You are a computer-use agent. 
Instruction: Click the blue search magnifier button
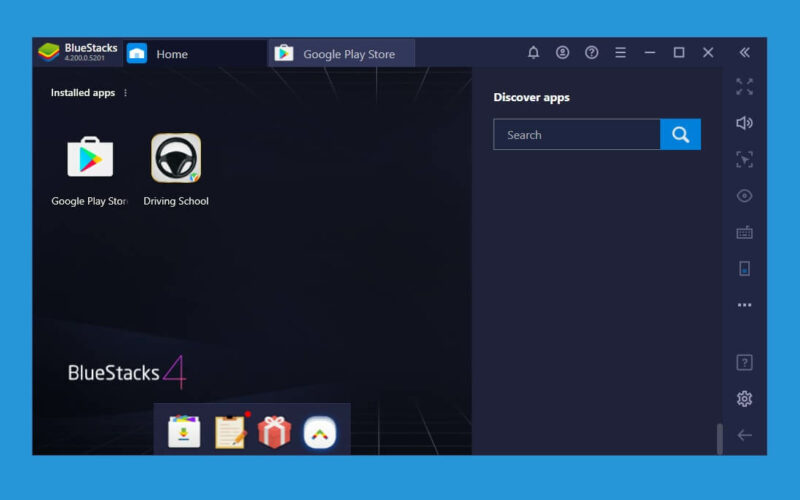(681, 135)
